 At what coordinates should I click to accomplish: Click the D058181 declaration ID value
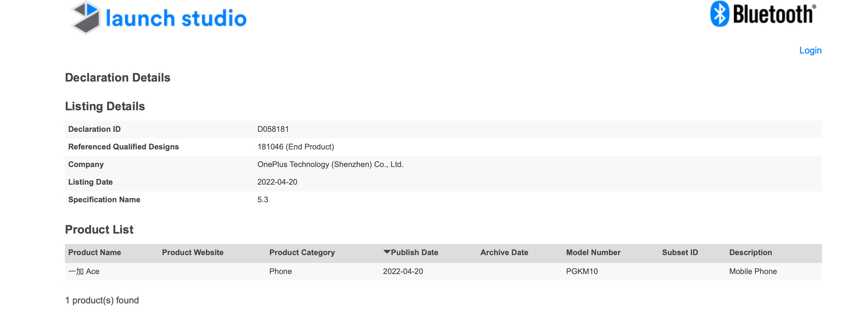pos(273,129)
